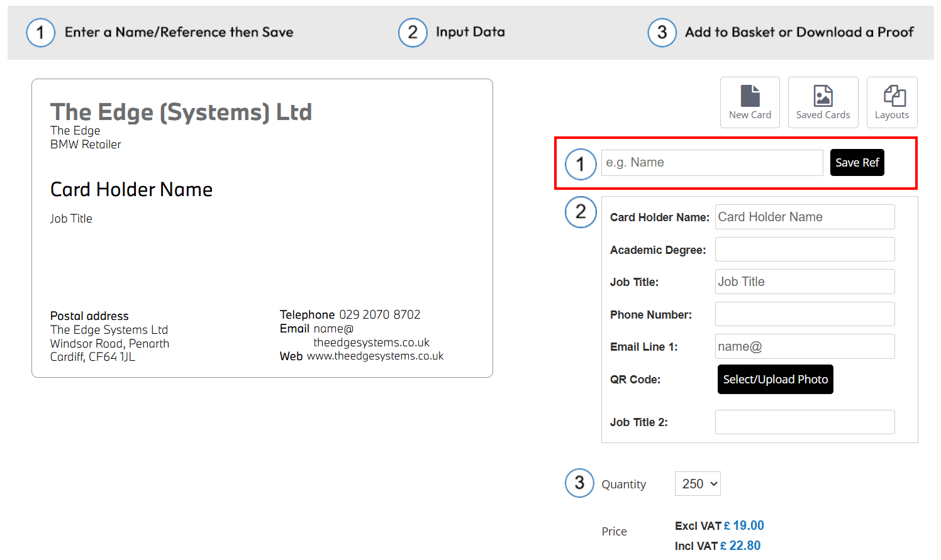
Task: Open the Layouts icon
Action: pos(894,97)
